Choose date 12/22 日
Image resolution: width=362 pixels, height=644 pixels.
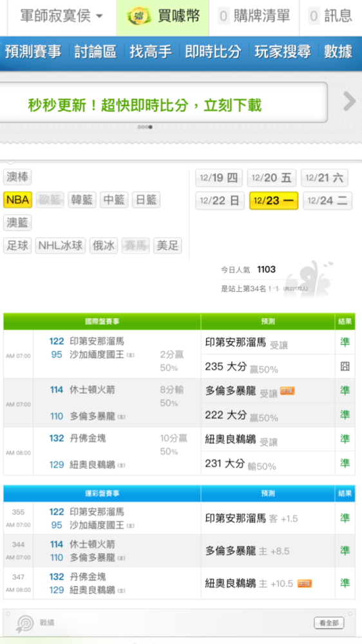tap(220, 201)
